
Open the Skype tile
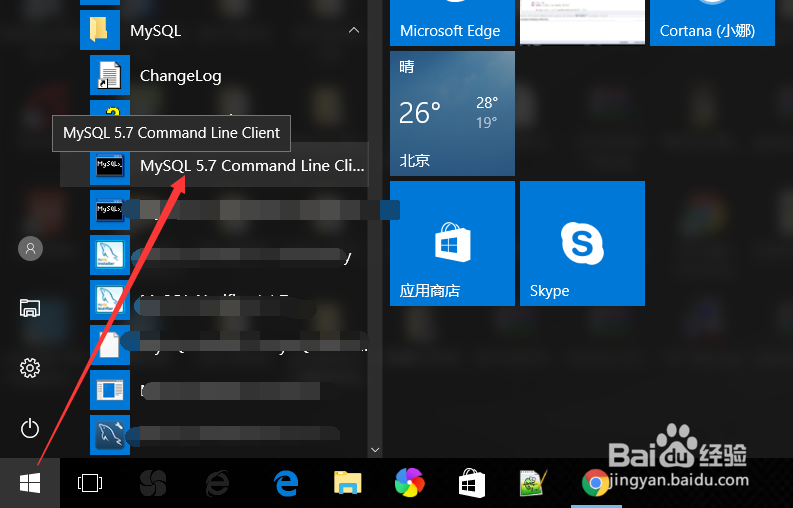coord(582,243)
